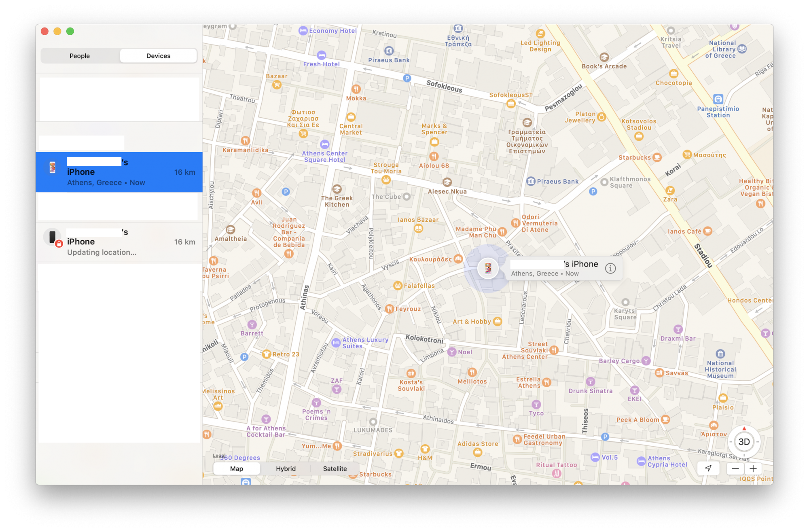Switch to Map view mode
The width and height of the screenshot is (809, 532).
237,468
